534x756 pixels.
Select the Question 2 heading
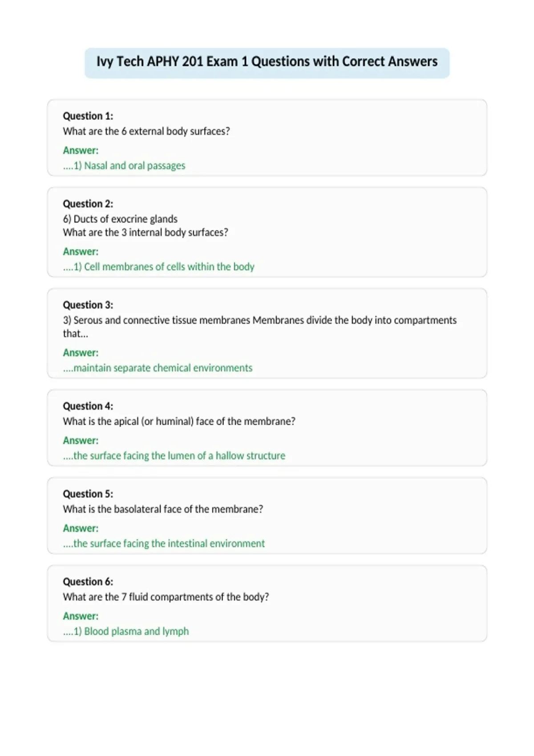(88, 204)
